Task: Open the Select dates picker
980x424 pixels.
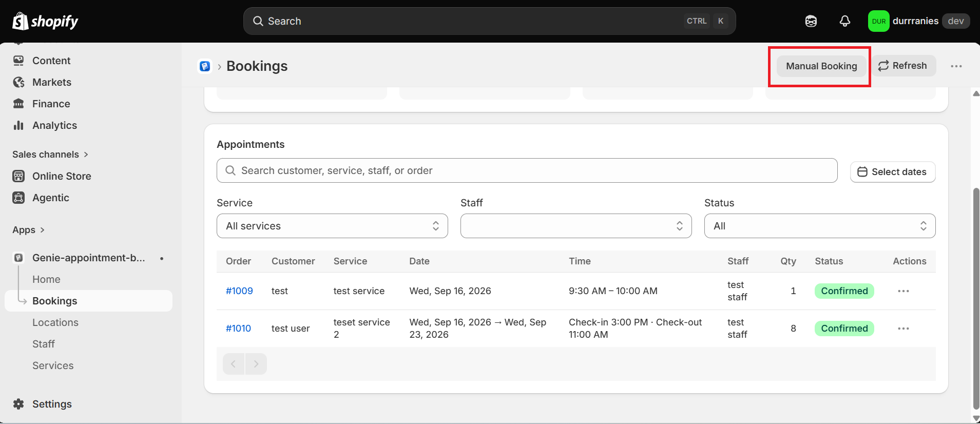Action: coord(893,172)
